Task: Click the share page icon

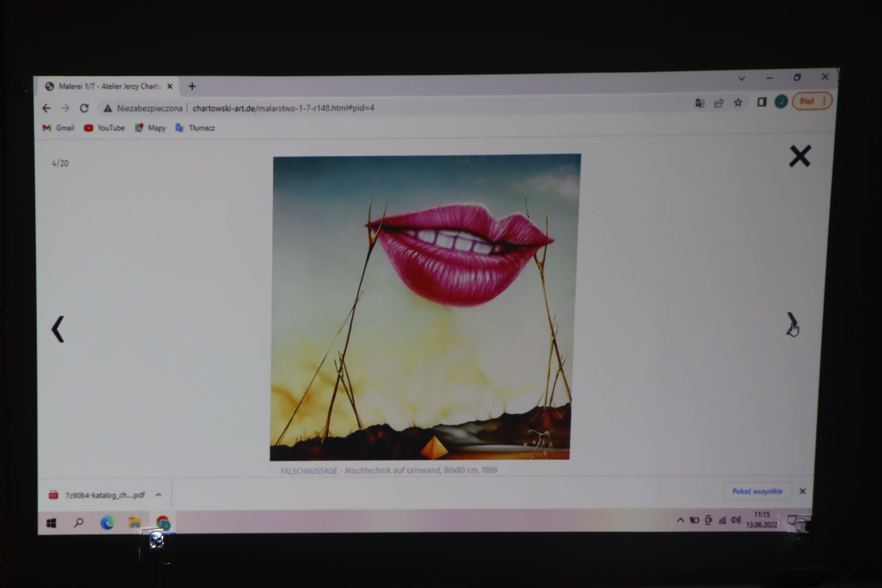Action: 719,103
